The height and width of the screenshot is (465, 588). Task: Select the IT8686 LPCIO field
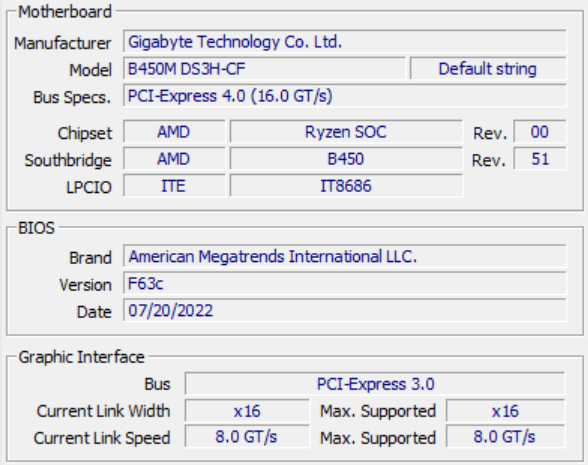(346, 186)
